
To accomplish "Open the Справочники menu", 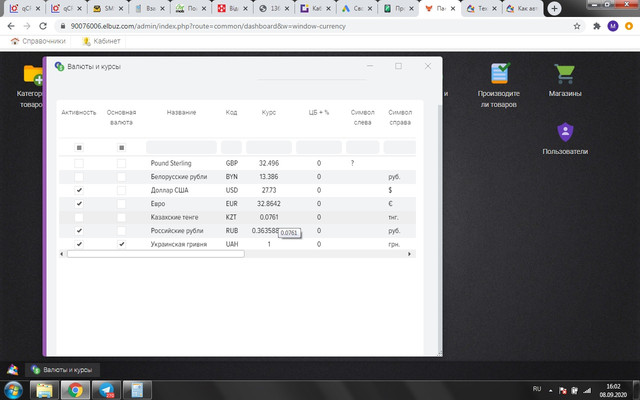I will click(38, 41).
